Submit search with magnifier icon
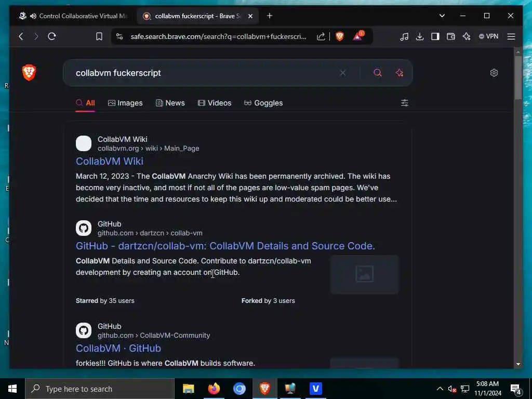This screenshot has width=532, height=399. point(378,73)
